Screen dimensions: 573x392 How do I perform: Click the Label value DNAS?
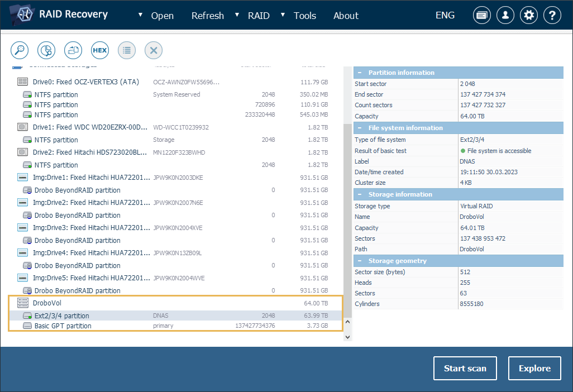[x=467, y=161]
